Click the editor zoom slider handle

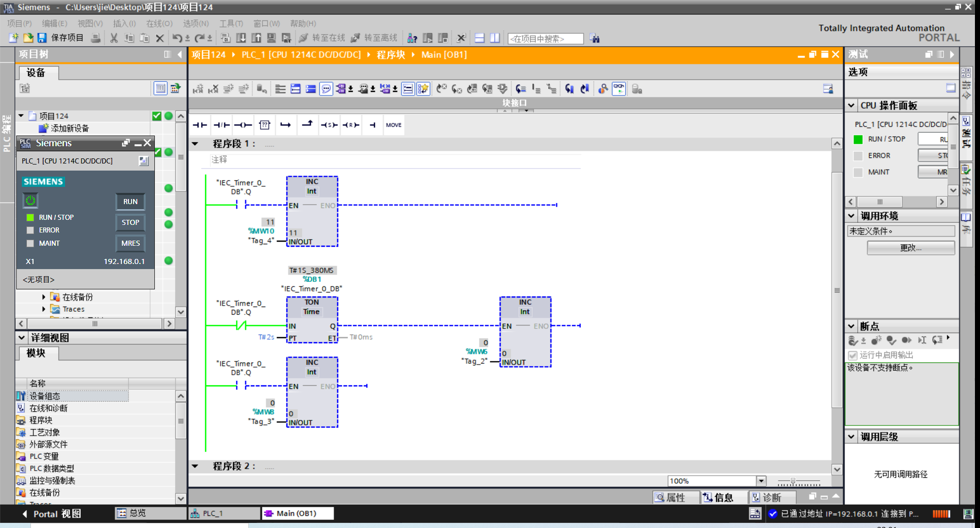click(793, 481)
